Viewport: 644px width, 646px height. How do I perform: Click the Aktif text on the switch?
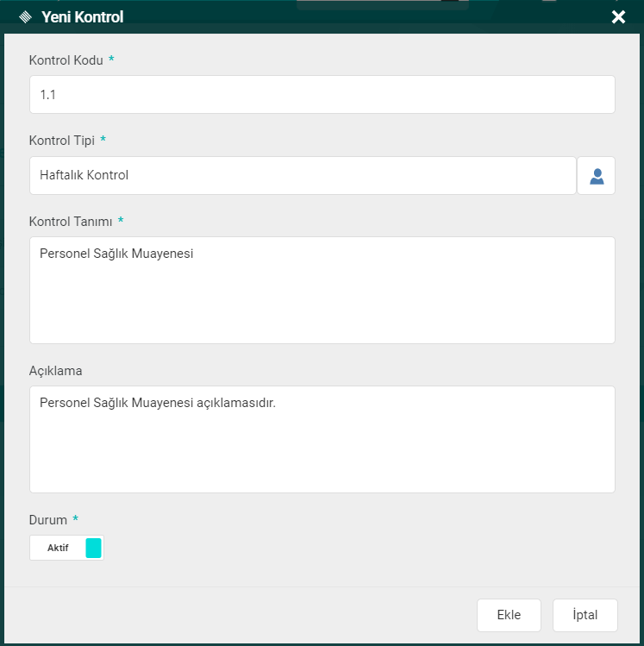pos(58,548)
